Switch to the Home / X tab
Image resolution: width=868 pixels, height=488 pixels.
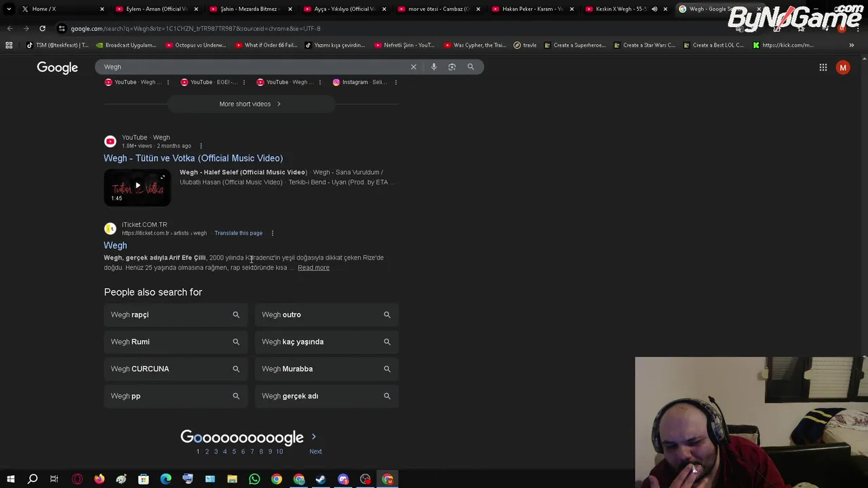click(63, 9)
